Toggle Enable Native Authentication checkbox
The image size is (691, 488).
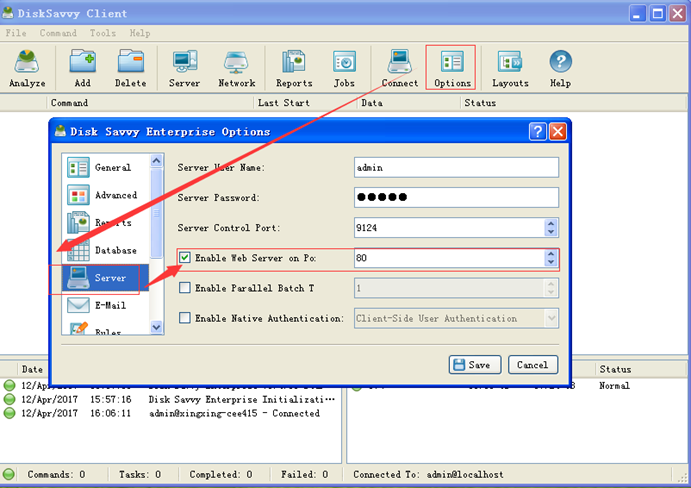[185, 318]
